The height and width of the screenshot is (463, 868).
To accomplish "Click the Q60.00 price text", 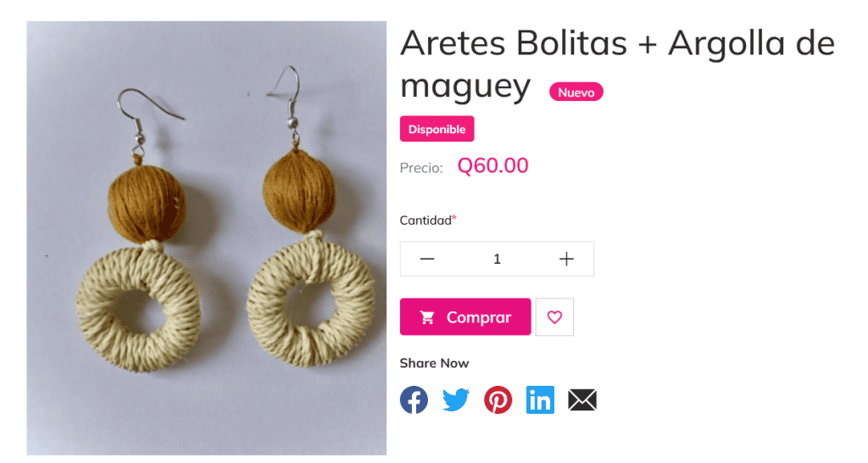I will pyautogui.click(x=492, y=165).
